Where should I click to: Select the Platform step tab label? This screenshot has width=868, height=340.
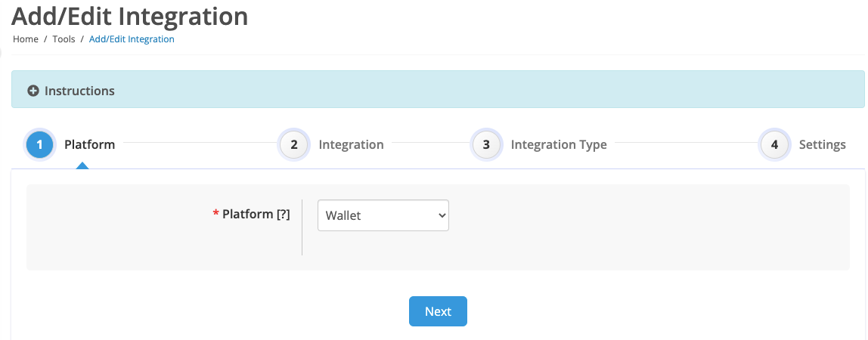tap(90, 145)
